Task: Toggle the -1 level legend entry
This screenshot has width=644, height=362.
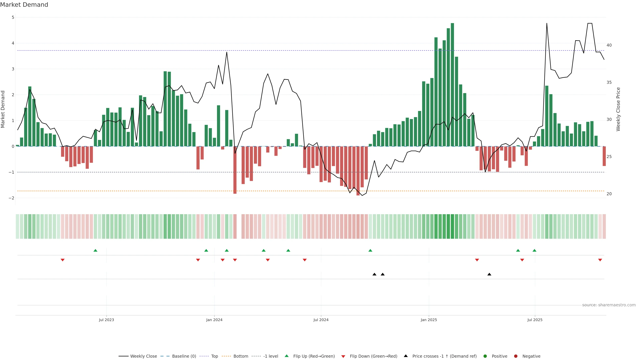Action: point(271,356)
